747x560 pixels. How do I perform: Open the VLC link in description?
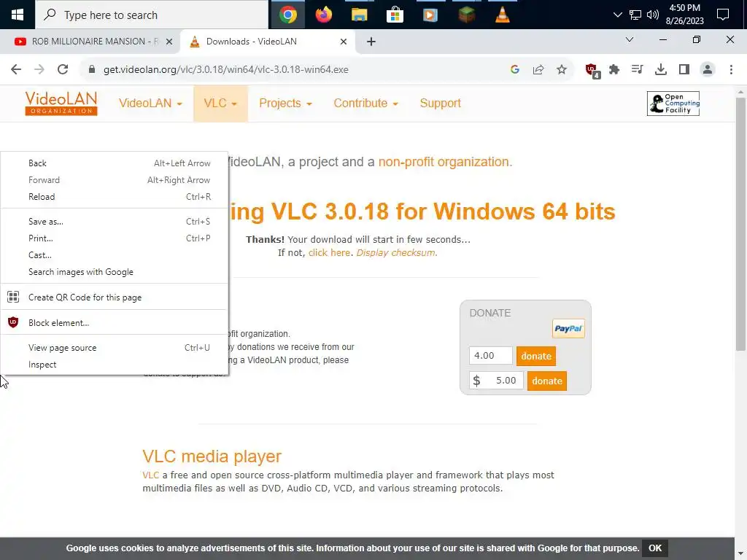[150, 475]
